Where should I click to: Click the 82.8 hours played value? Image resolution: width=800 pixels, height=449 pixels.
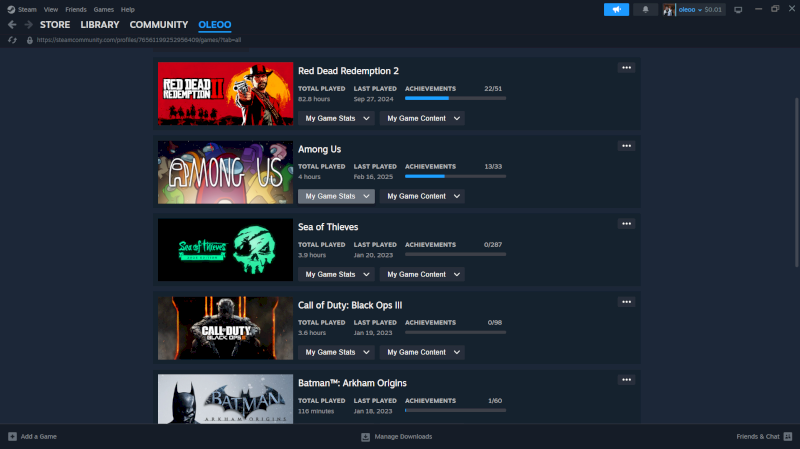(x=314, y=99)
